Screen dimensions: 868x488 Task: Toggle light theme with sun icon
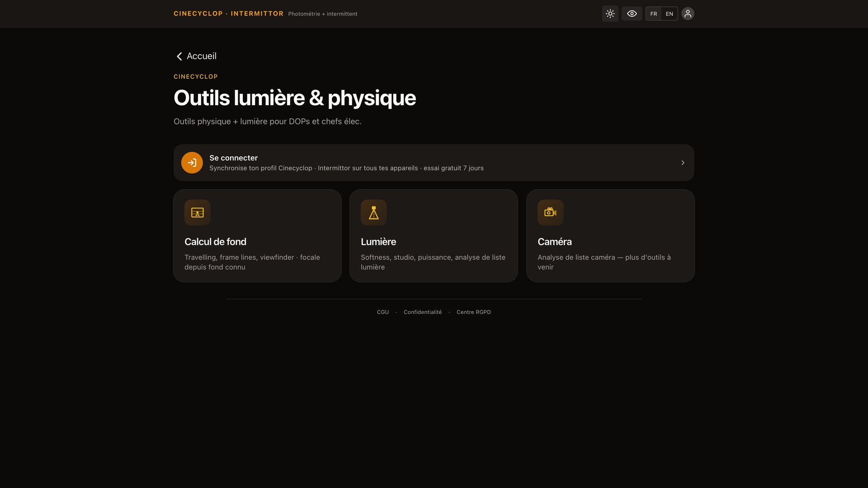[x=610, y=14]
